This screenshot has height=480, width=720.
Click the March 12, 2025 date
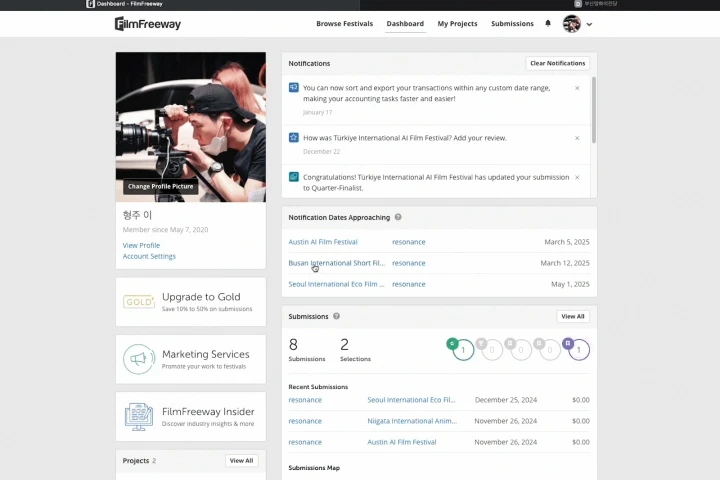click(565, 263)
